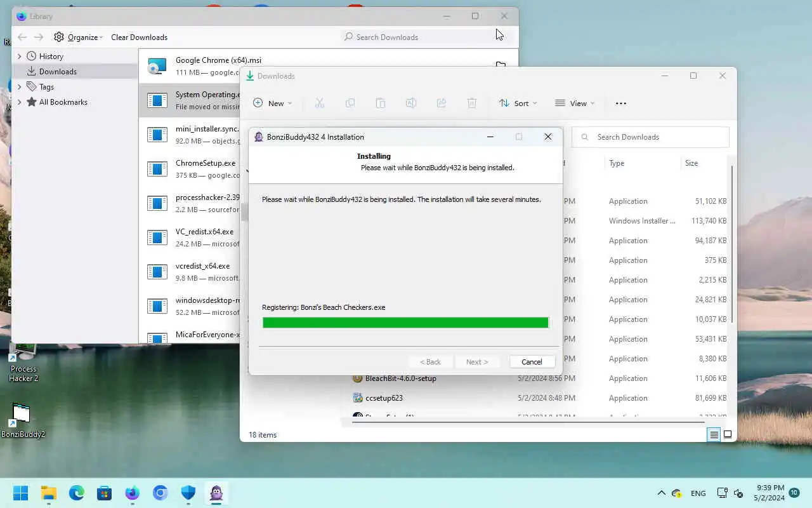Click the Explorer Search Downloads box
This screenshot has height=508, width=812.
coord(650,137)
